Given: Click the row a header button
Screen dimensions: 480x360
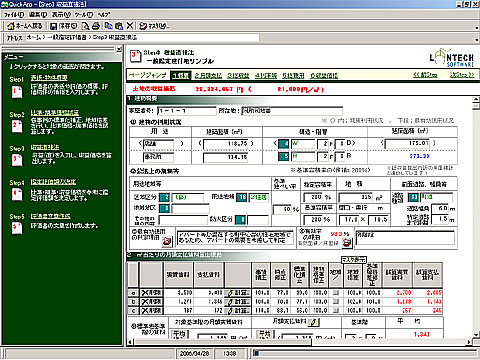Looking at the screenshot, I should (133, 293).
